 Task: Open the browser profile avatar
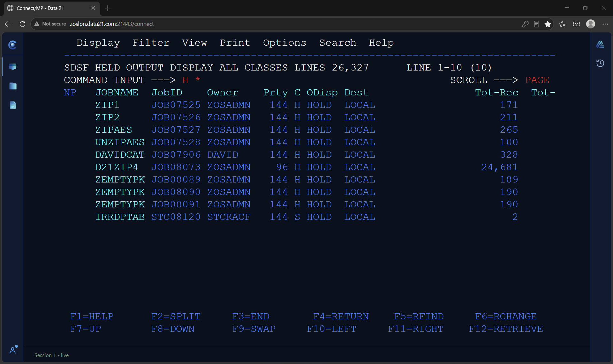591,24
